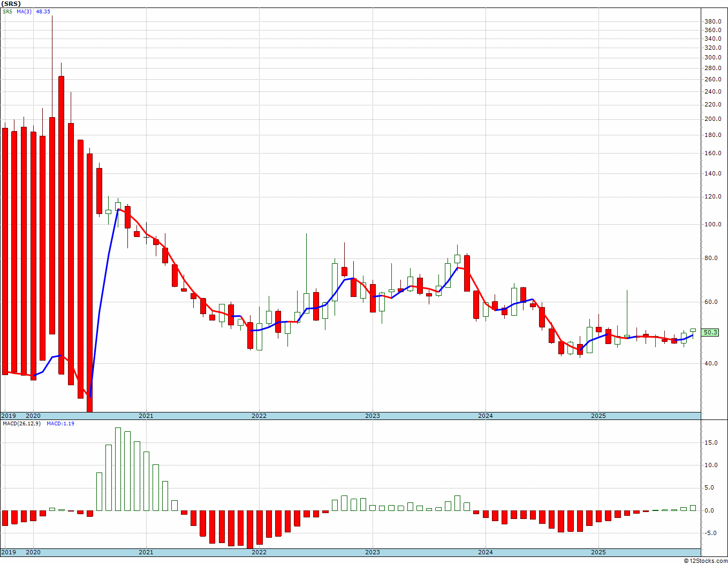The width and height of the screenshot is (728, 565).
Task: Select the "MACD:1.19" indicator value
Action: [x=60, y=424]
